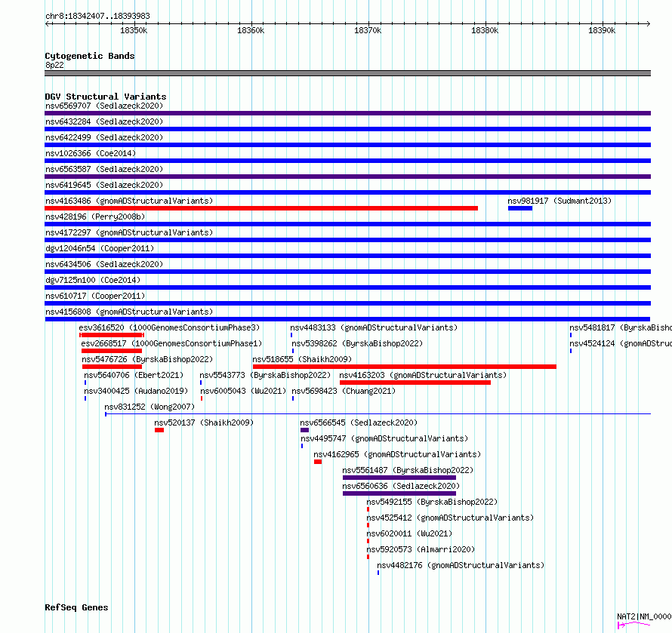Click nsv6020011 (Wu2021) label
This screenshot has width=672, height=633.
tap(409, 533)
